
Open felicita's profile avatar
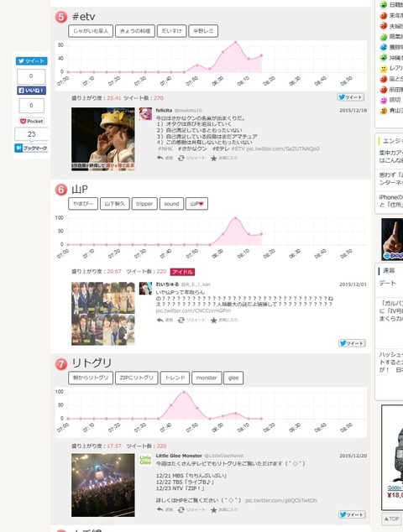click(145, 113)
